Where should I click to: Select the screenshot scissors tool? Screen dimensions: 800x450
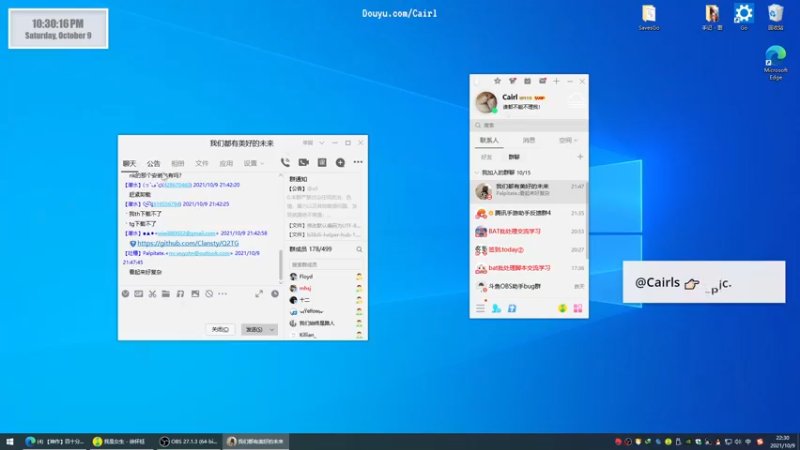pyautogui.click(x=153, y=294)
